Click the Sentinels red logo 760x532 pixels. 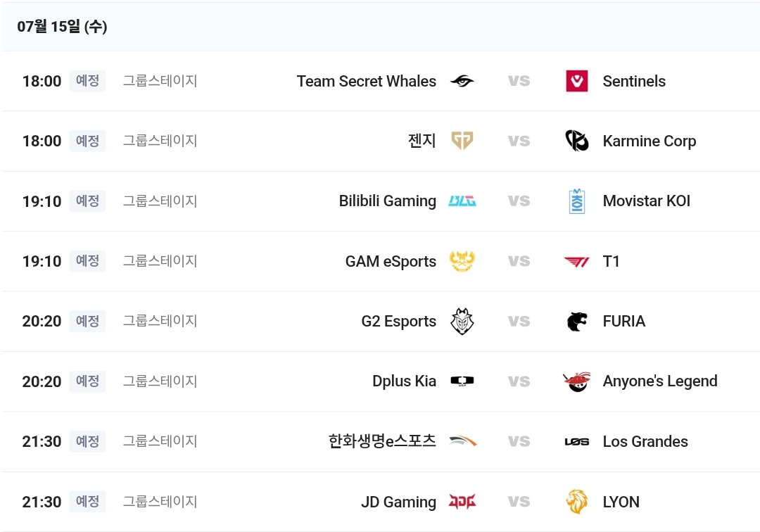pos(577,81)
